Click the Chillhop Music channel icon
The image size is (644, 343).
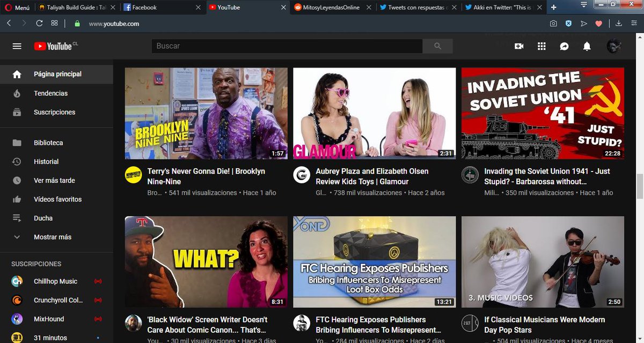17,281
